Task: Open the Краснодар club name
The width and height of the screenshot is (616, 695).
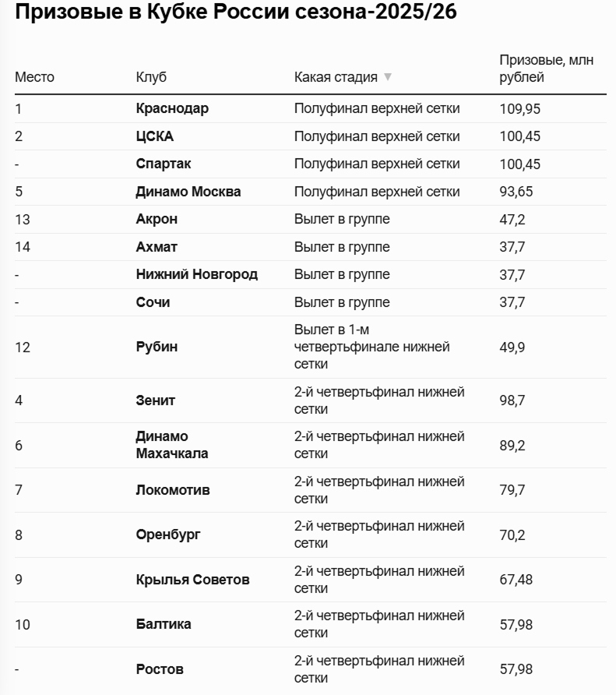Action: point(172,108)
